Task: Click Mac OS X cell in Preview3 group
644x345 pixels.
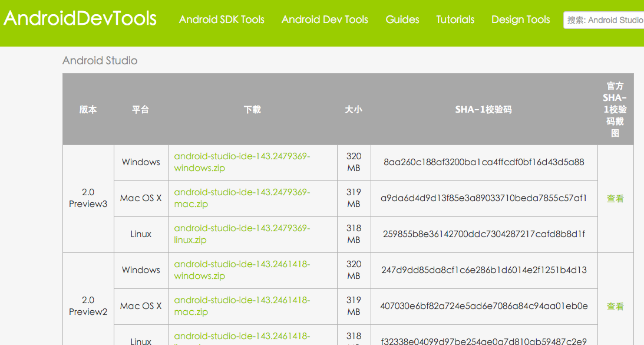Action: pos(141,198)
